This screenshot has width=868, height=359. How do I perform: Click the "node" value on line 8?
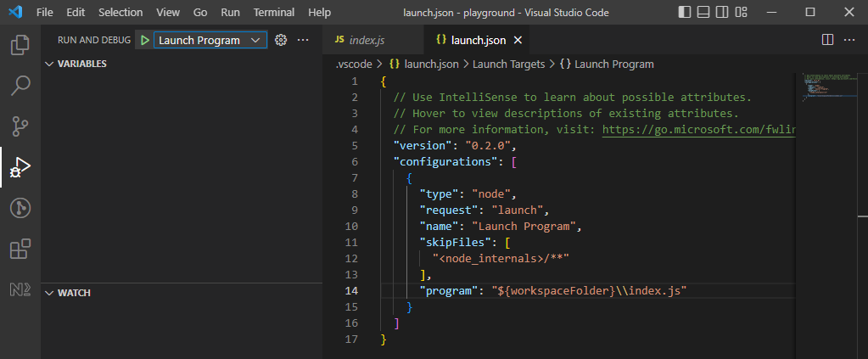(490, 194)
